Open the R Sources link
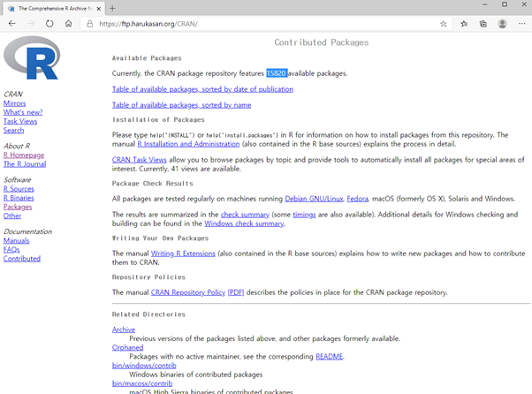 point(19,189)
